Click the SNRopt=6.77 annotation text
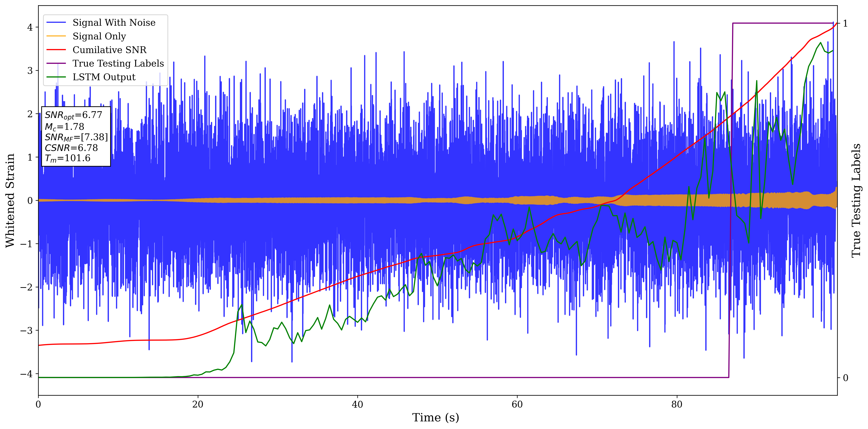The height and width of the screenshot is (429, 868). click(73, 115)
